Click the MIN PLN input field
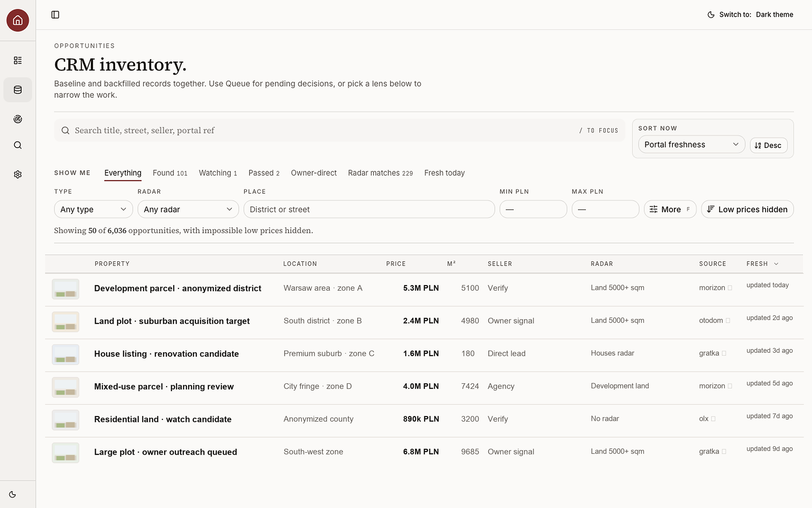This screenshot has width=812, height=508. 533,209
